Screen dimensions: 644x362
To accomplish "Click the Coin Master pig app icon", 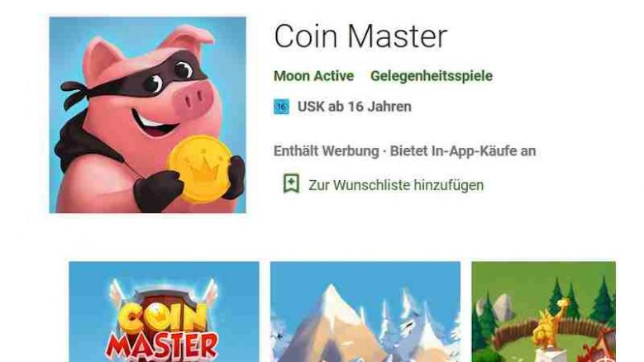I will coord(147,115).
